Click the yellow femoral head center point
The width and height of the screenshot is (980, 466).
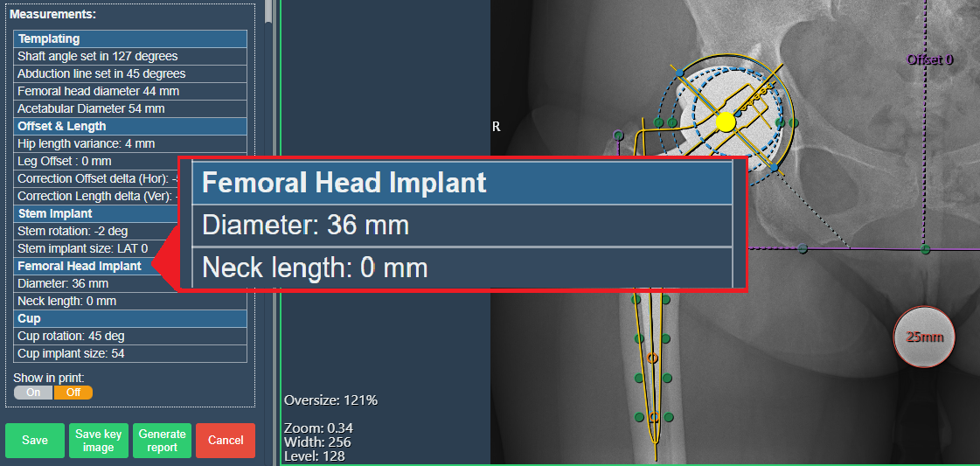[725, 122]
